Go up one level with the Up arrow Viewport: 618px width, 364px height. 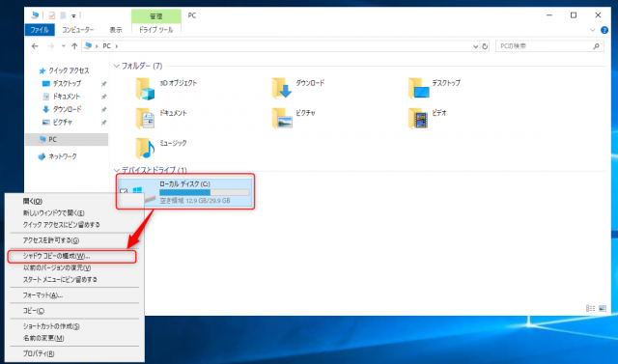tap(74, 46)
